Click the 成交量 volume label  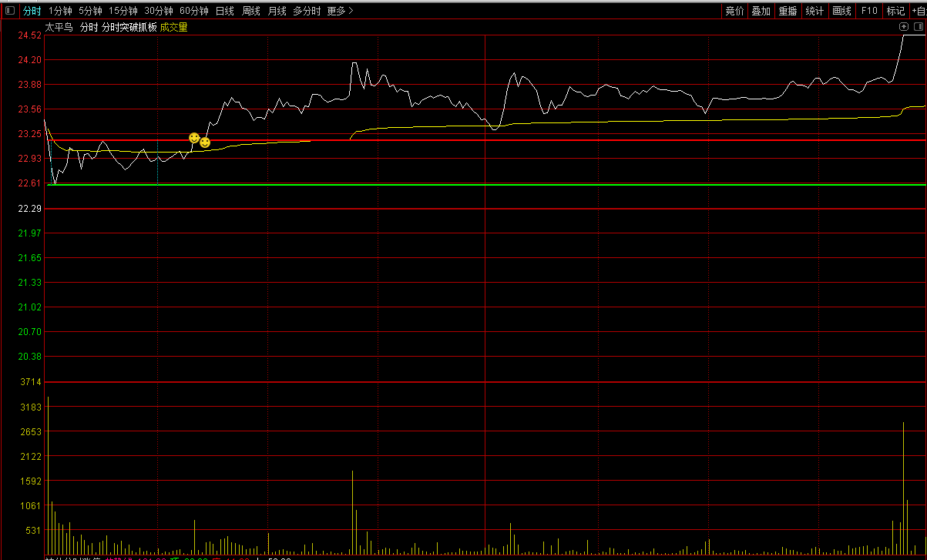click(174, 27)
